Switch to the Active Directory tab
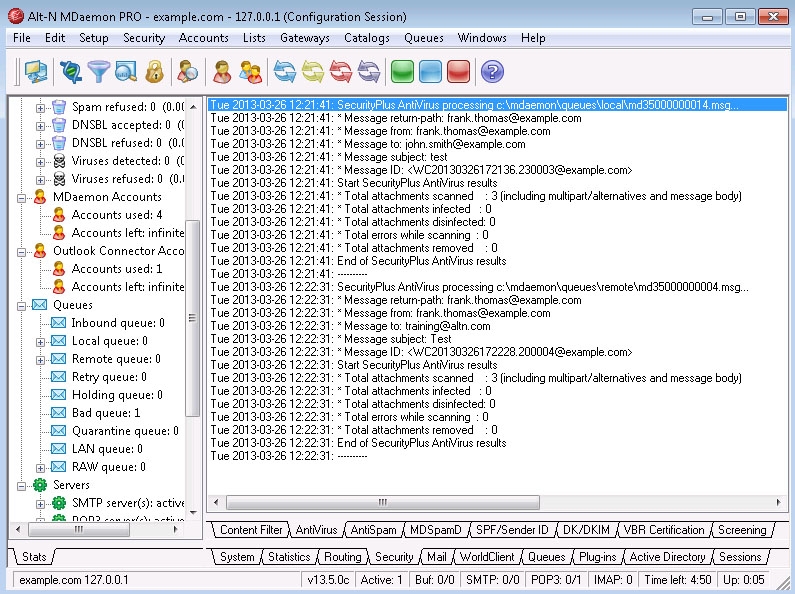The height and width of the screenshot is (594, 795). pos(667,557)
